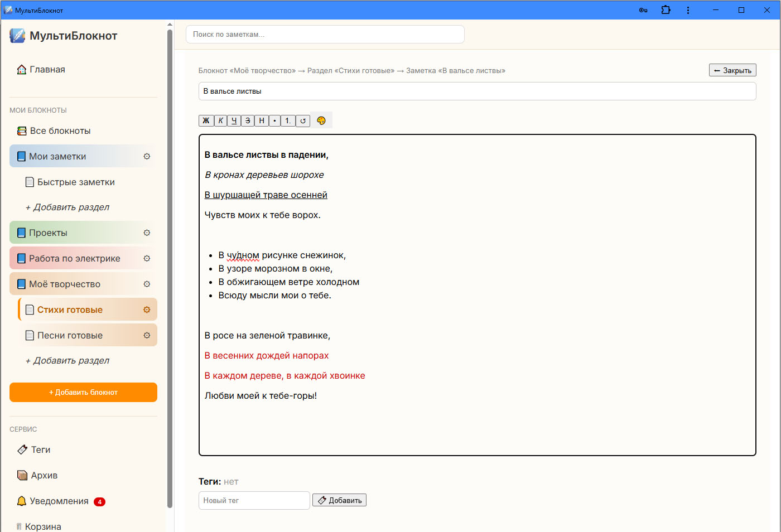The width and height of the screenshot is (781, 532).
Task: Click the Новый тег input field
Action: point(254,501)
